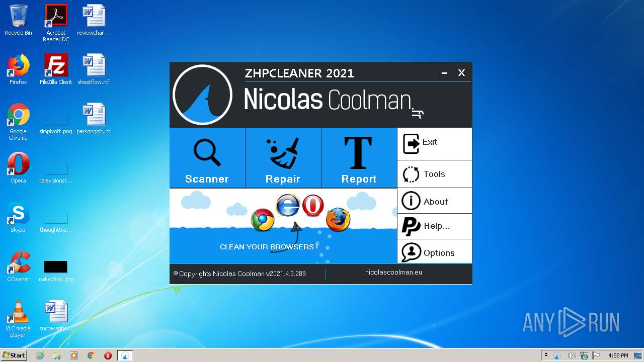Select the Skype desktop shortcut
Image resolution: width=644 pixels, height=362 pixels.
[18, 217]
